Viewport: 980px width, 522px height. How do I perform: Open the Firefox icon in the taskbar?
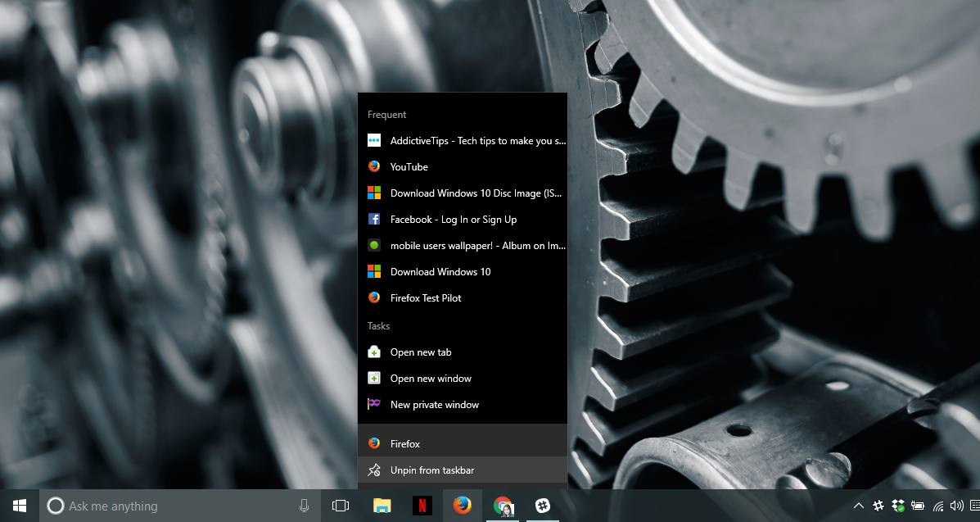coord(463,506)
